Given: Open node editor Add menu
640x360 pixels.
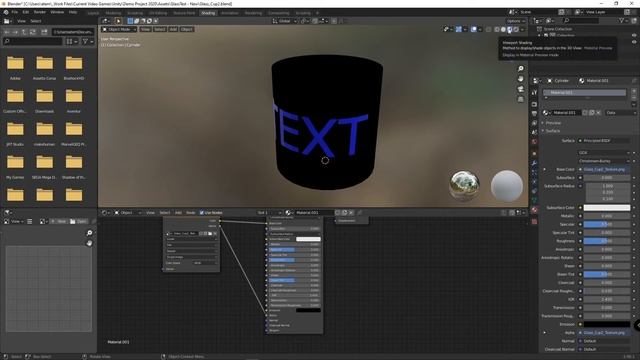Looking at the screenshot, I should [178, 213].
